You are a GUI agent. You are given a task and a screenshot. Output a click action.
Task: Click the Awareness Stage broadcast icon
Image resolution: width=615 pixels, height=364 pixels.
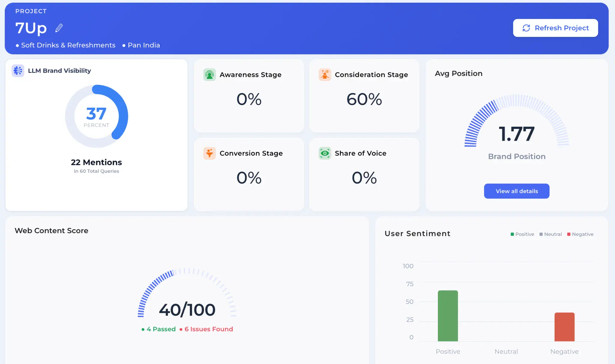click(x=210, y=74)
